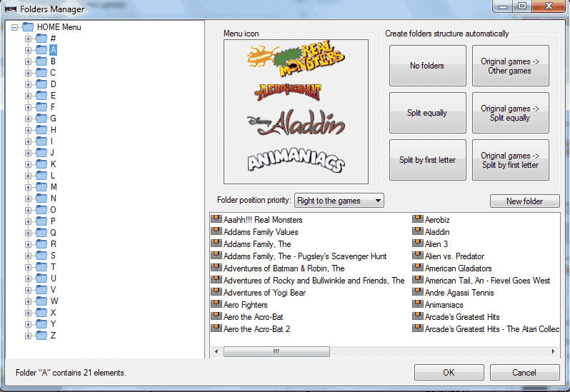This screenshot has height=392, width=570.
Task: Select the C folder in tree
Action: click(53, 73)
